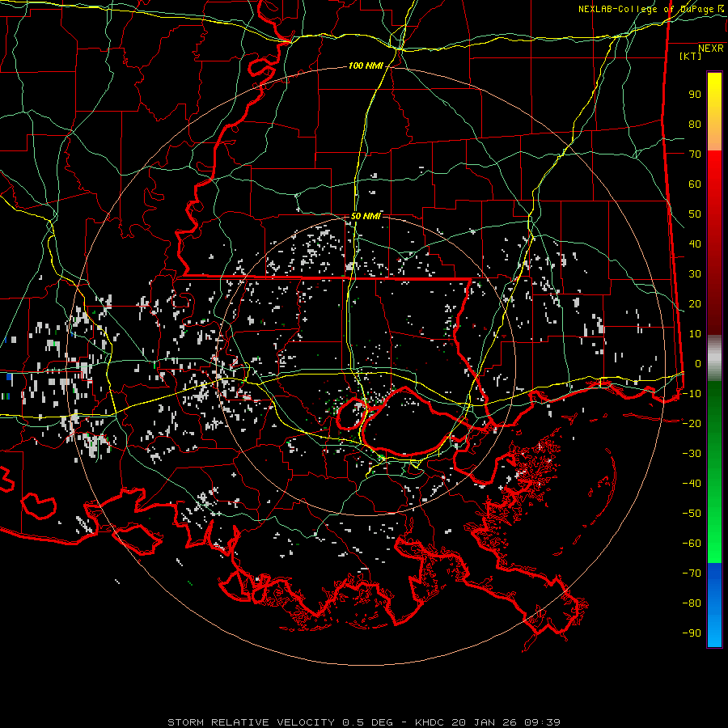Click the "NEXR" label above the scale
Viewport: 728px width, 728px height.
click(x=711, y=49)
